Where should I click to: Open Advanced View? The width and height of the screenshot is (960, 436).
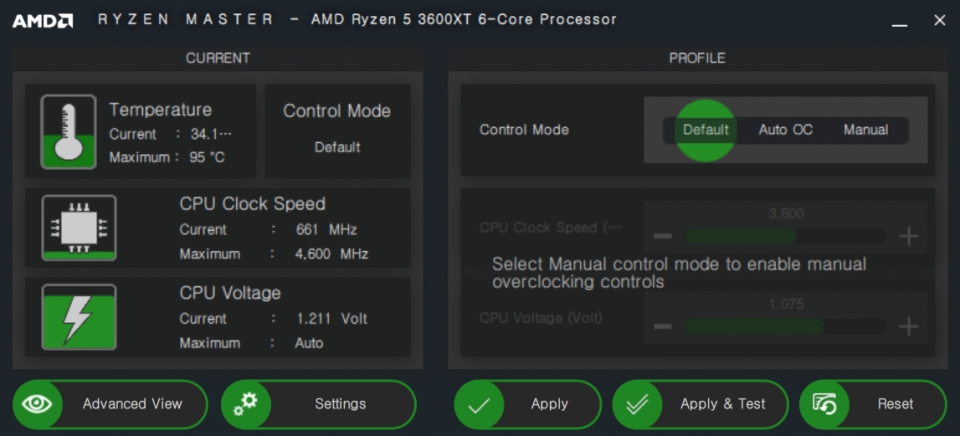[132, 404]
